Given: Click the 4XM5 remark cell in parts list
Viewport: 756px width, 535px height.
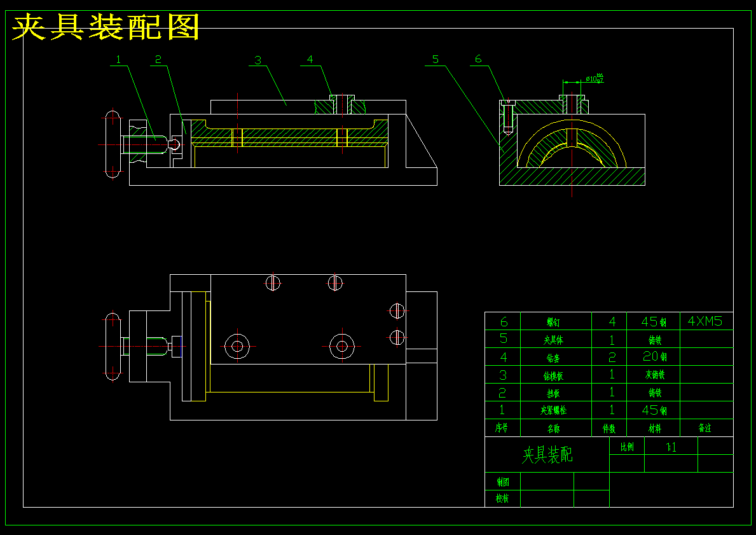Looking at the screenshot, I should 707,321.
